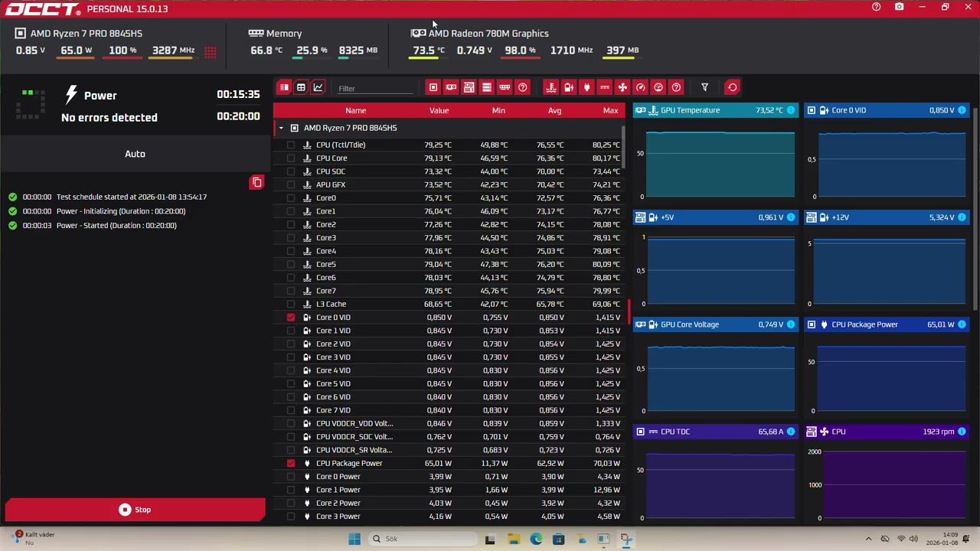Screen dimensions: 980x551
Task: Switch to the split list view layout
Action: [x=284, y=87]
